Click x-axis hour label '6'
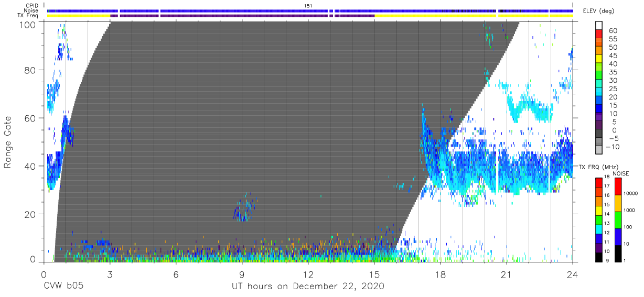Image resolution: width=644 pixels, height=297 pixels. click(176, 274)
